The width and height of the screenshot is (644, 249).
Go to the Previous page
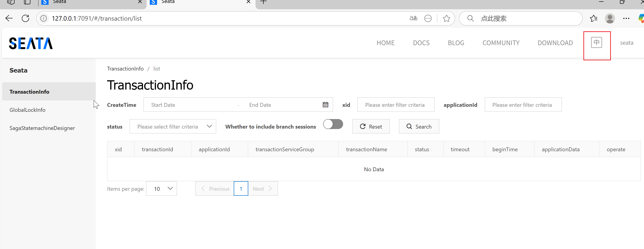click(215, 188)
